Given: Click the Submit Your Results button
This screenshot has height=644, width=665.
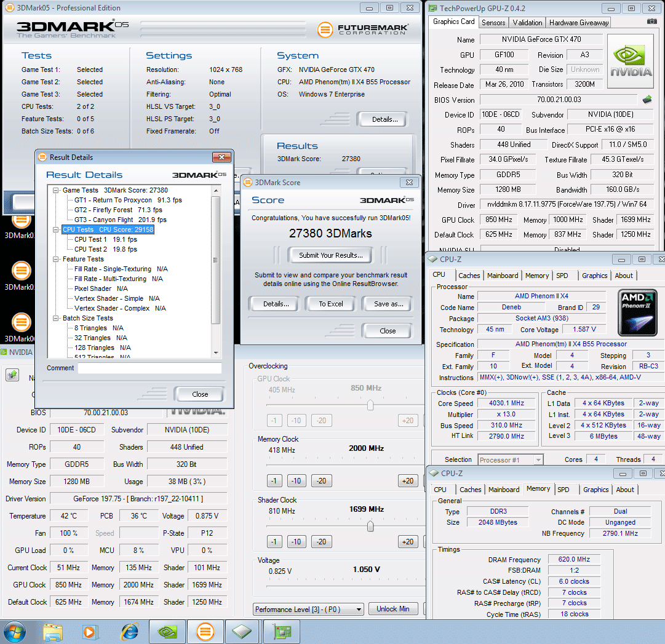Looking at the screenshot, I should click(330, 255).
